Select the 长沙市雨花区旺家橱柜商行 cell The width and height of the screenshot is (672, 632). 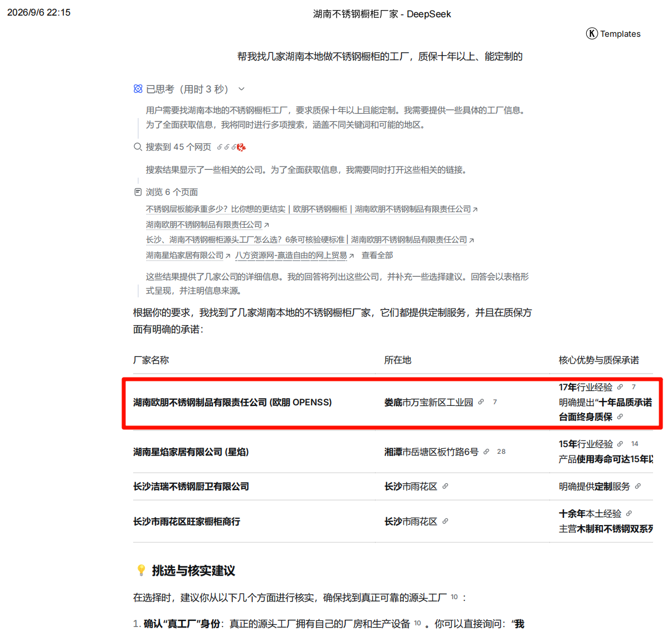tap(187, 521)
